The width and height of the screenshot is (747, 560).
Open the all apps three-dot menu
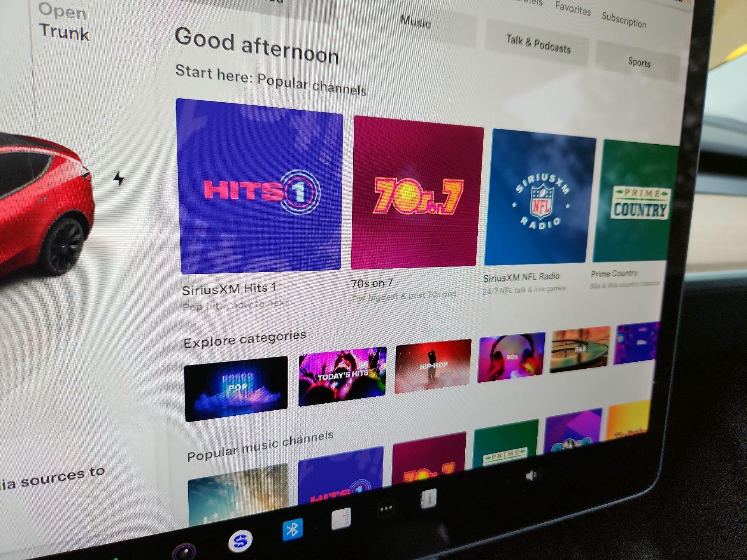coord(386,508)
